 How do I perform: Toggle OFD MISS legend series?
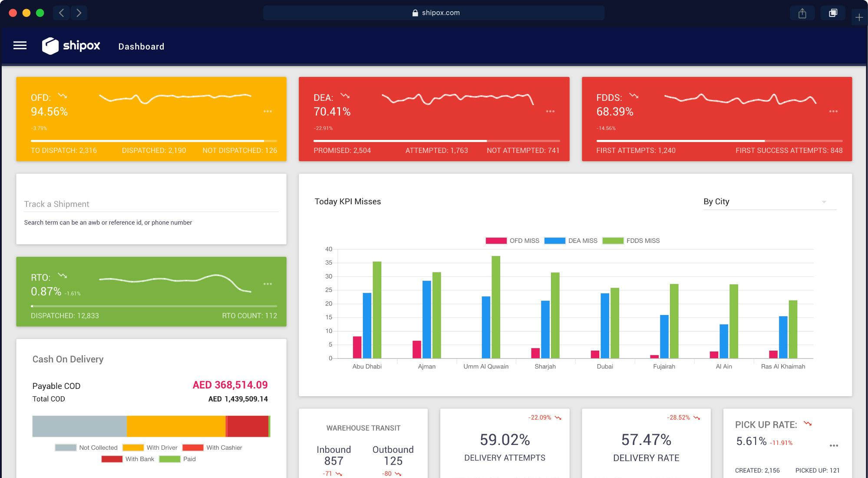point(512,241)
